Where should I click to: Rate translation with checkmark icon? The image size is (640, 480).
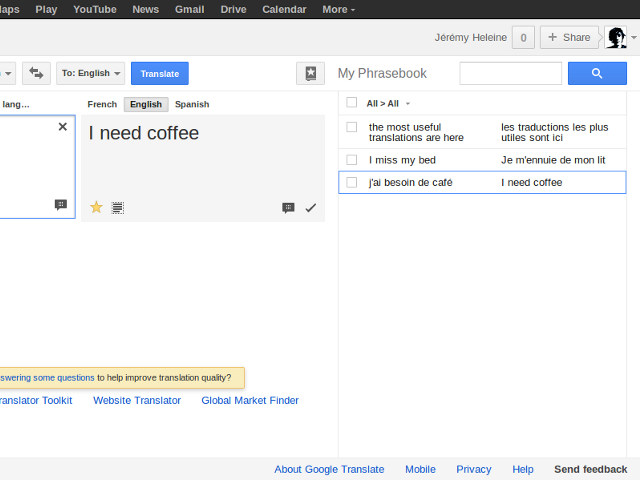click(x=311, y=208)
